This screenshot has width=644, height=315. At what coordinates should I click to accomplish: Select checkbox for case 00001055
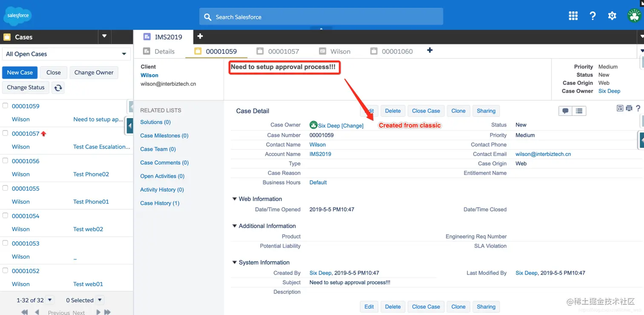5,188
